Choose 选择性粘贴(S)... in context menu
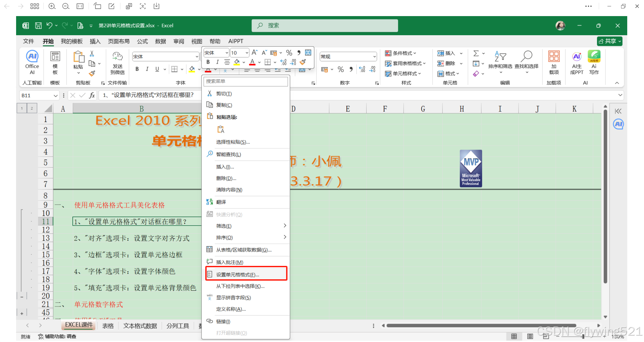Screen dimensions: 644x342 (246, 142)
